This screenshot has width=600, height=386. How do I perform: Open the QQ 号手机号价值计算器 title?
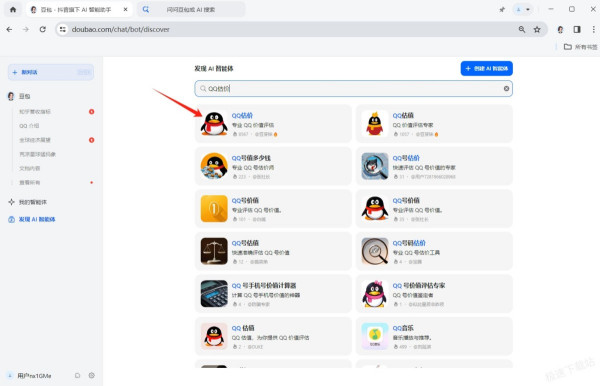tap(264, 285)
